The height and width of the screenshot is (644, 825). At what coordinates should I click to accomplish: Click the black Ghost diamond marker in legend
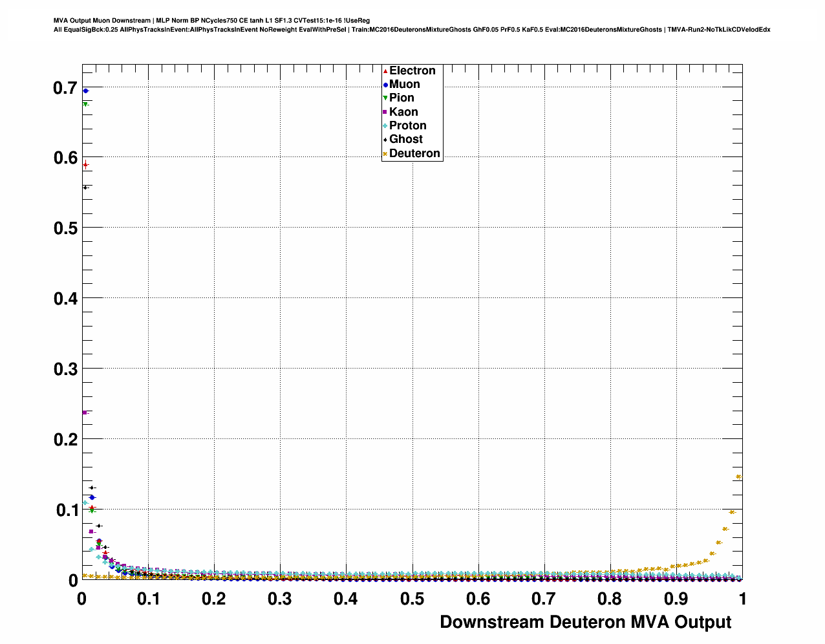click(385, 140)
